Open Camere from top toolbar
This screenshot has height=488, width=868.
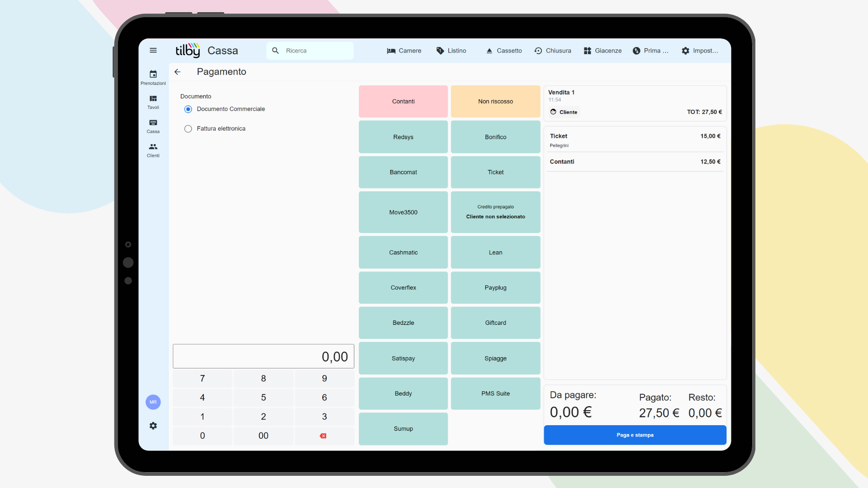tap(404, 51)
